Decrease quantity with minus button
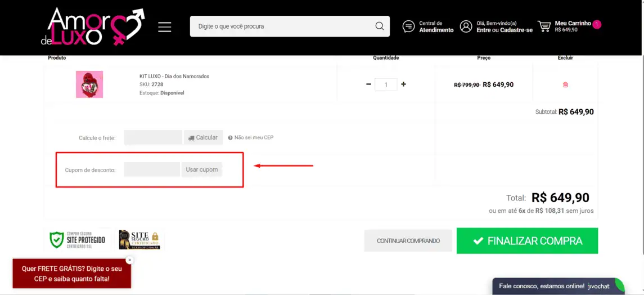The height and width of the screenshot is (295, 644). click(x=368, y=84)
